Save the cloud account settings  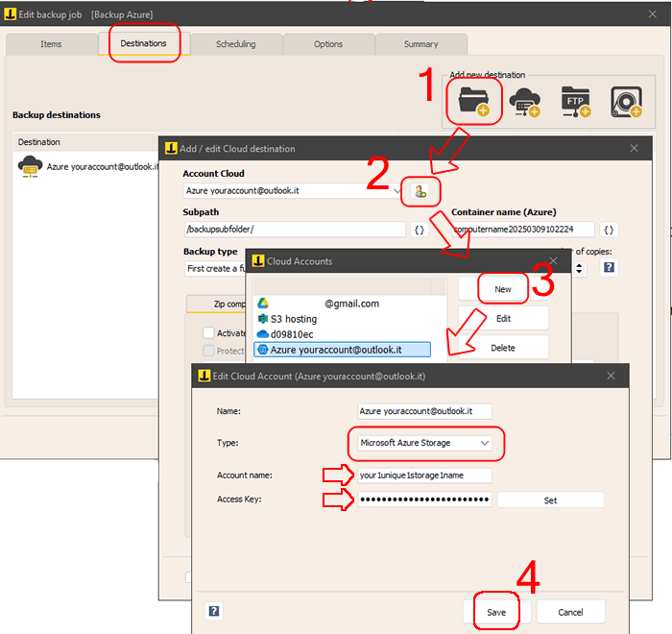496,612
